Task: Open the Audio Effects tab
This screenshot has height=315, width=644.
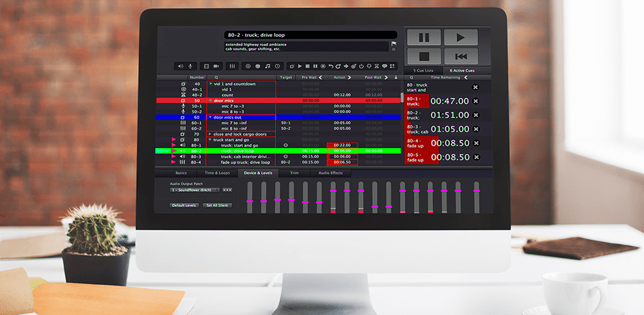Action: (331, 173)
